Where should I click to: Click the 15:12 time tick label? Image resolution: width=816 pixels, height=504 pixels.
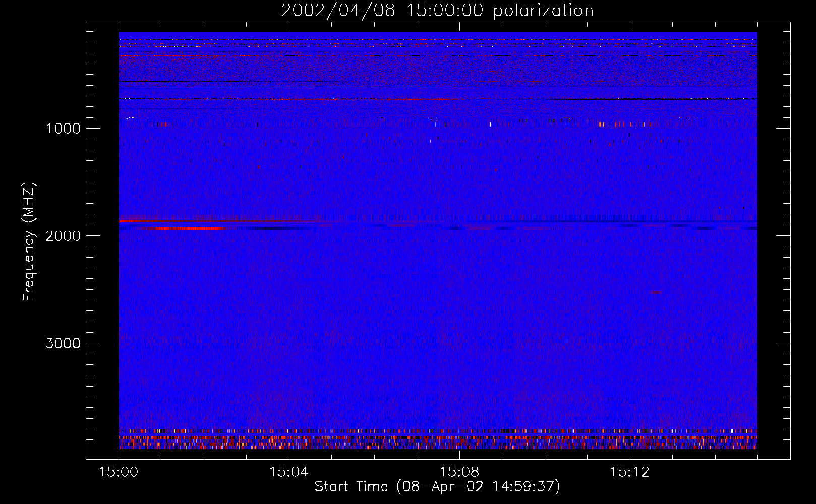point(629,472)
